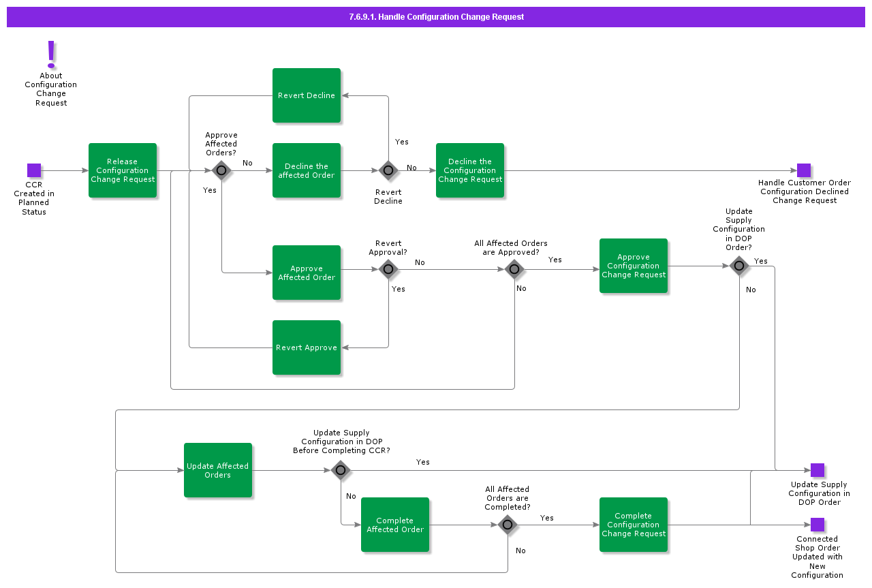The width and height of the screenshot is (872, 588).
Task: Open Complete Configuration Change Request box
Action: pyautogui.click(x=634, y=525)
